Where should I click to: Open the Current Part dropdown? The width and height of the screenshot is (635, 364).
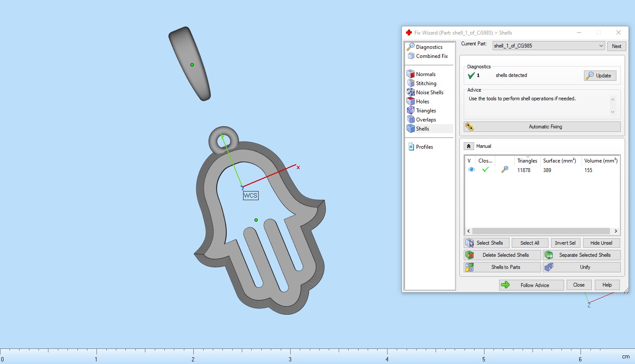548,46
